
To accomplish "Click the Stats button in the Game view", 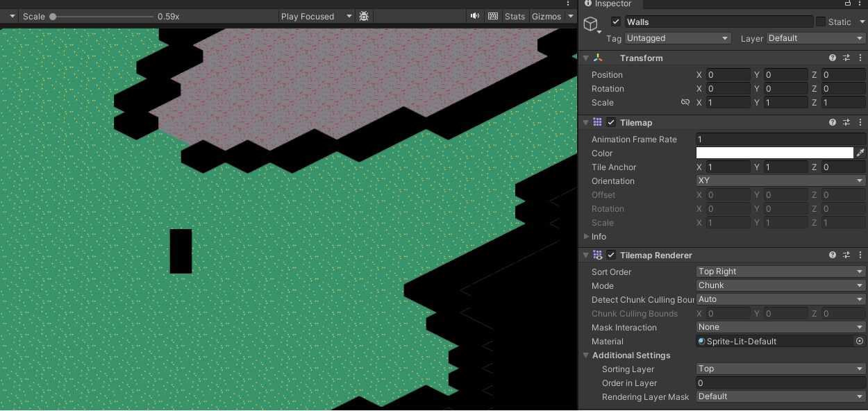I will 515,16.
